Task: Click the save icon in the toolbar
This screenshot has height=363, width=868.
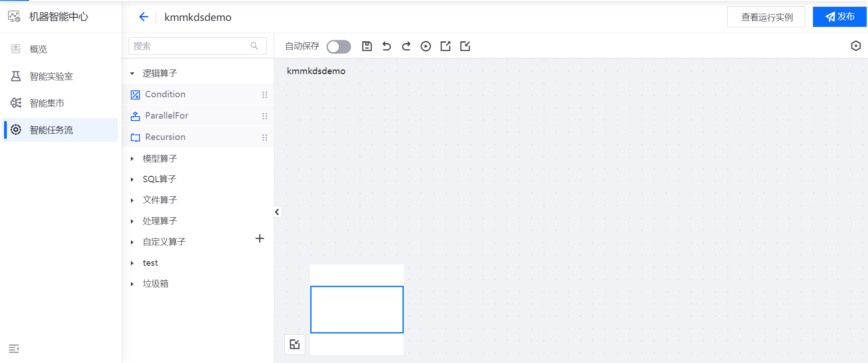Action: tap(367, 46)
